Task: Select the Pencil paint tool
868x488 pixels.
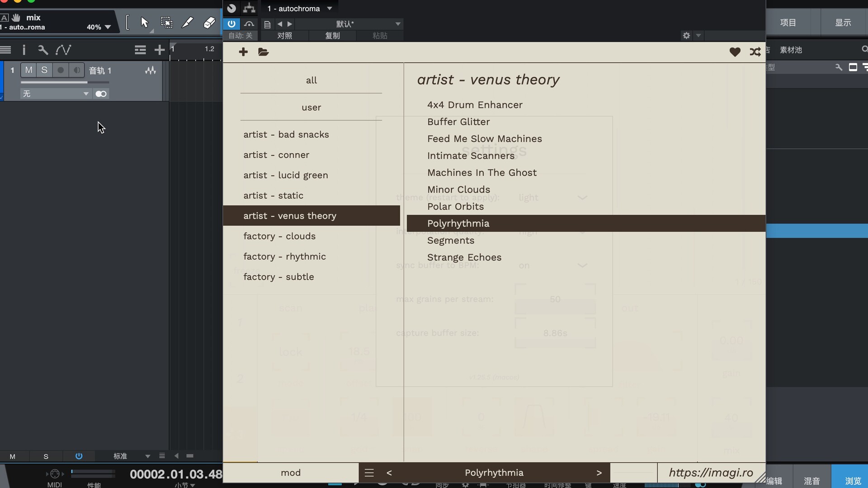Action: [187, 23]
